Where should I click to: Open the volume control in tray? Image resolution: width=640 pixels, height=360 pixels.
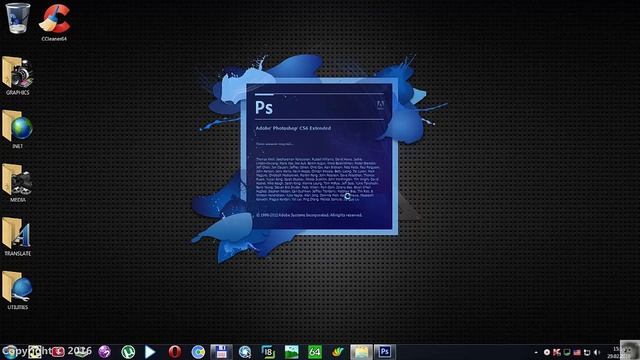597,352
